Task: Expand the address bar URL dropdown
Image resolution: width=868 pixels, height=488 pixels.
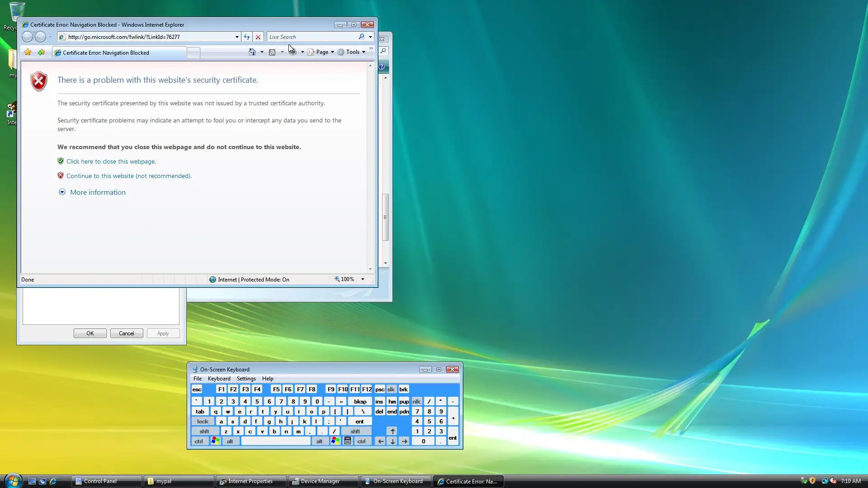Action: point(237,37)
